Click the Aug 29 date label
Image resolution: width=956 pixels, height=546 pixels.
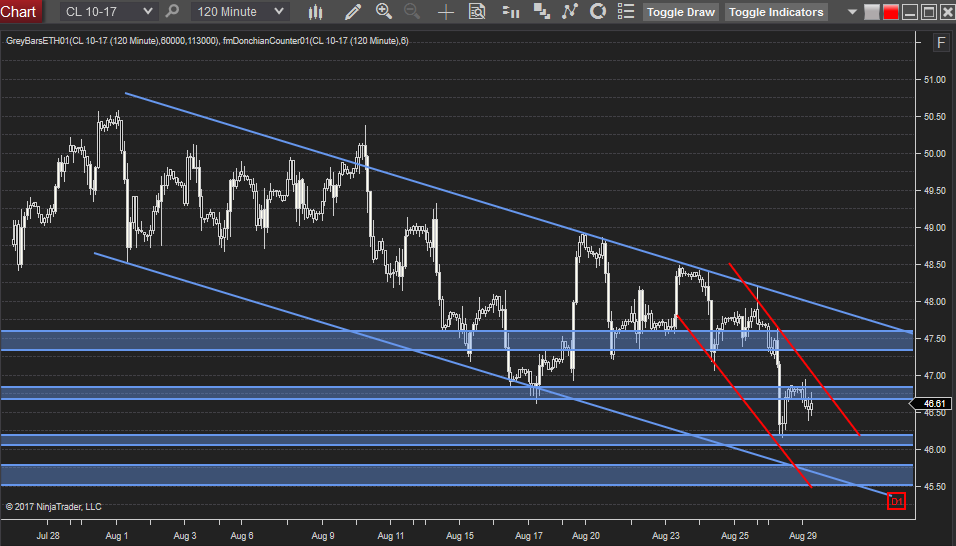[803, 536]
